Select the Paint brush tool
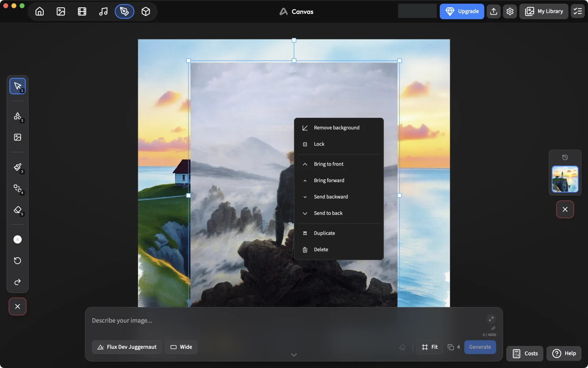 click(18, 167)
